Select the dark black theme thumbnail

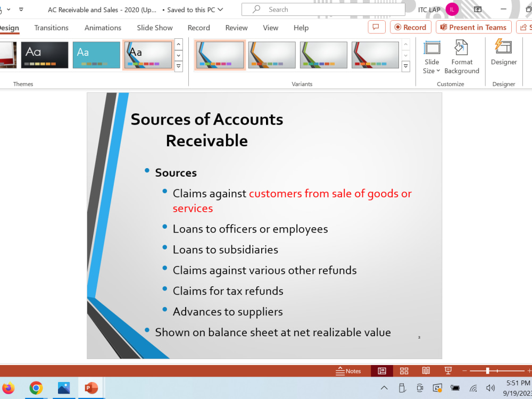(45, 55)
